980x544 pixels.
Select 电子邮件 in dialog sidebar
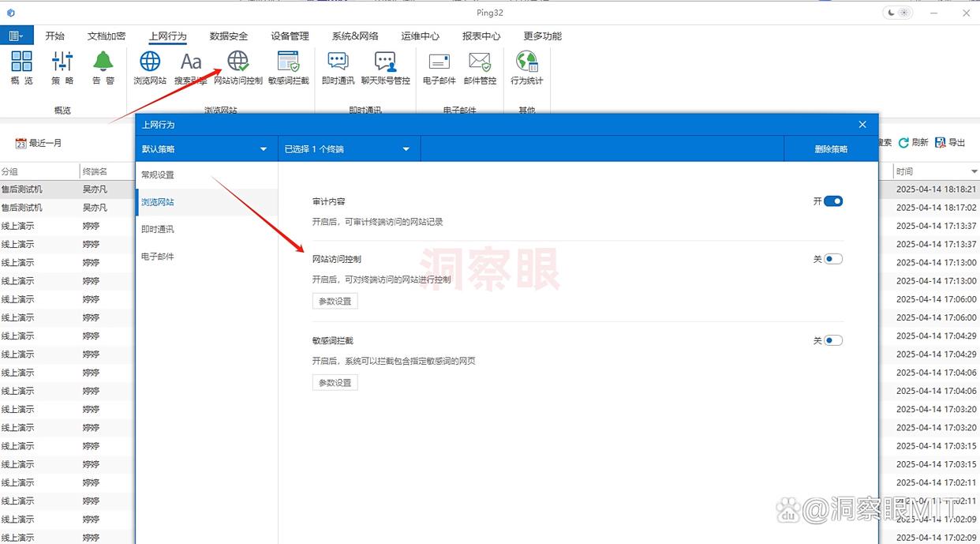(207, 257)
